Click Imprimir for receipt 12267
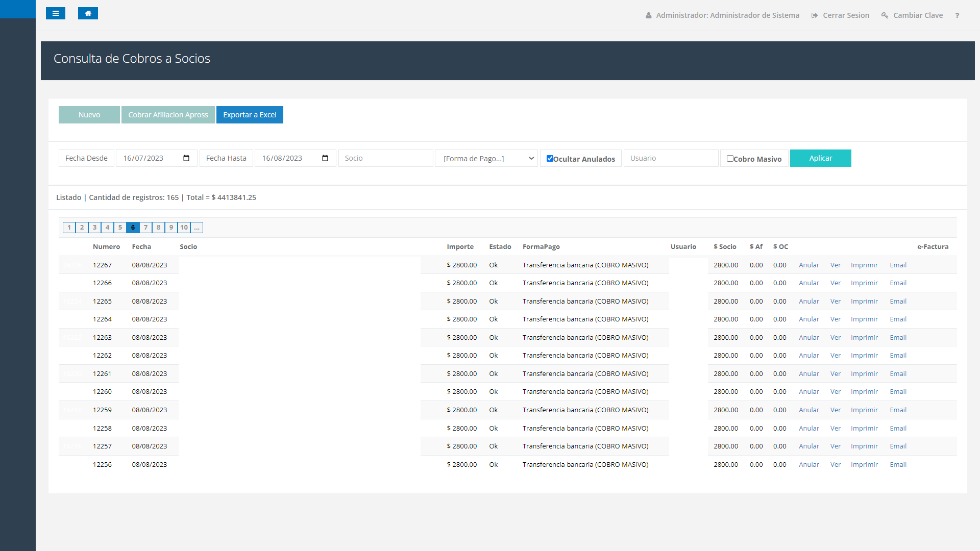The image size is (980, 551). pyautogui.click(x=864, y=265)
